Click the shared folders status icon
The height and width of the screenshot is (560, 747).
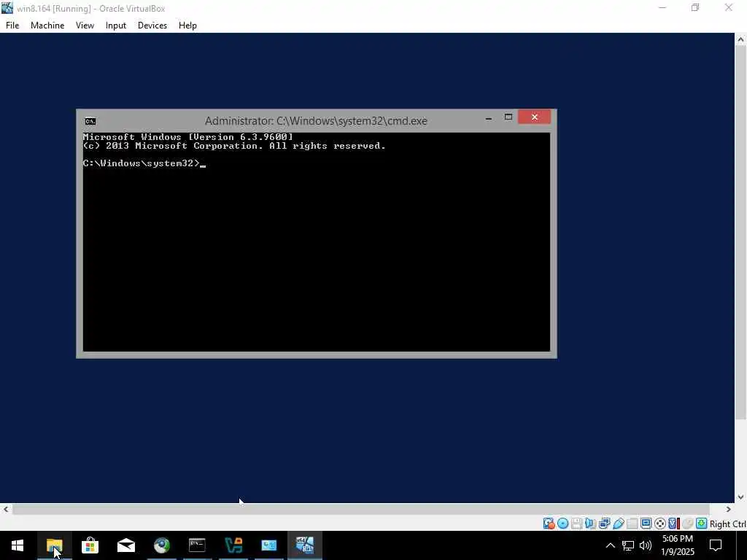pos(632,524)
